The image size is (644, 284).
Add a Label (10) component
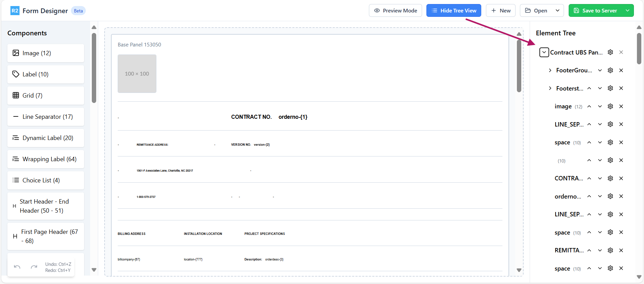point(46,74)
